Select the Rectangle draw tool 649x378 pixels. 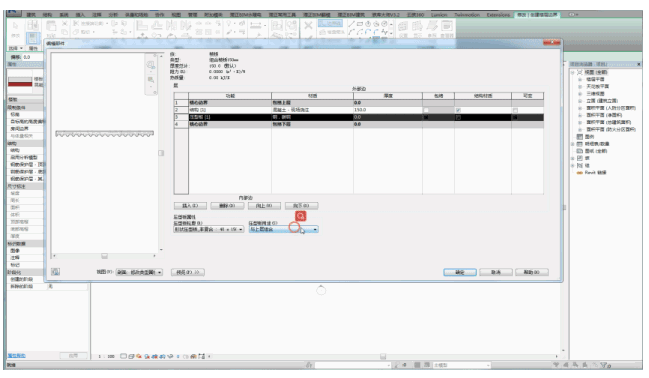[360, 24]
